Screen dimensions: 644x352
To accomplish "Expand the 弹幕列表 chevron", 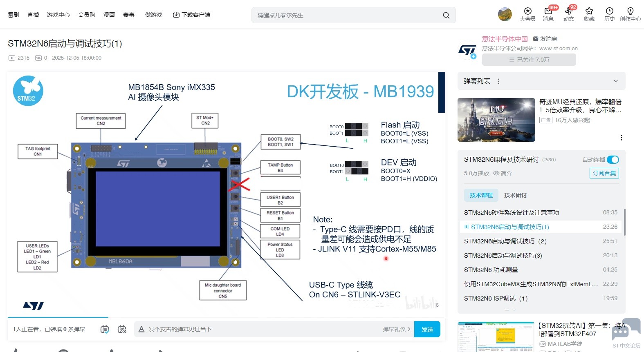I will point(615,81).
